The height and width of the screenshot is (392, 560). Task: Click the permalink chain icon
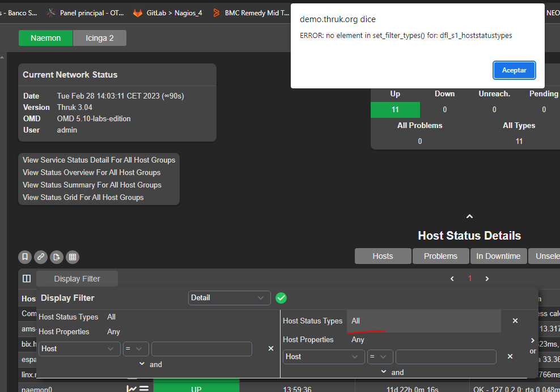pyautogui.click(x=41, y=257)
